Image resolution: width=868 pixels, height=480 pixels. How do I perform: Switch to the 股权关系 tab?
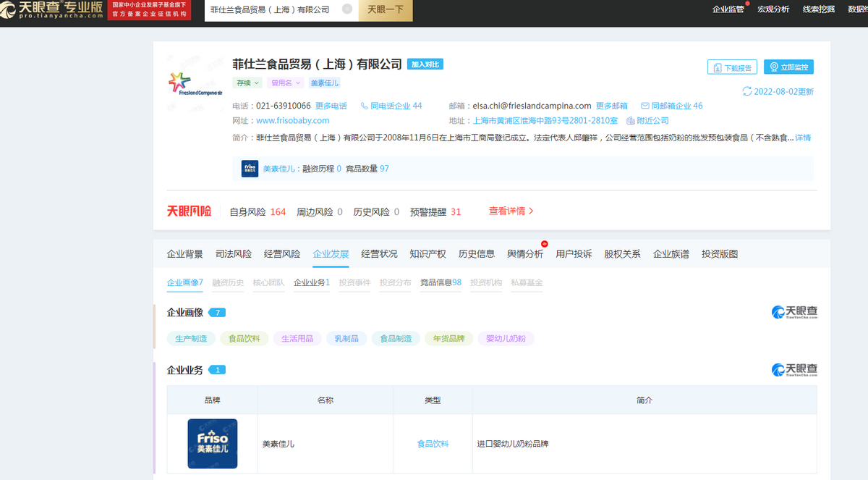[622, 254]
